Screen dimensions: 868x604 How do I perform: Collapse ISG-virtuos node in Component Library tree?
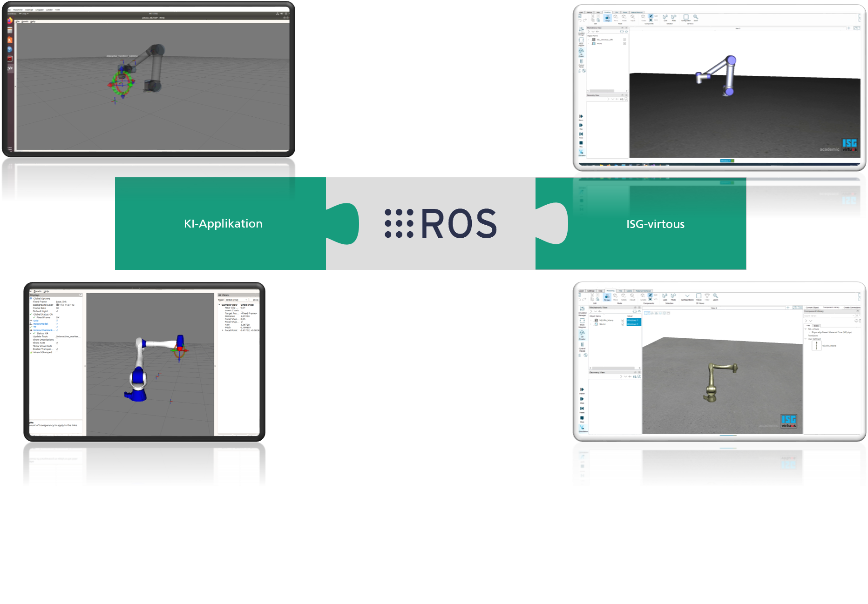point(806,329)
